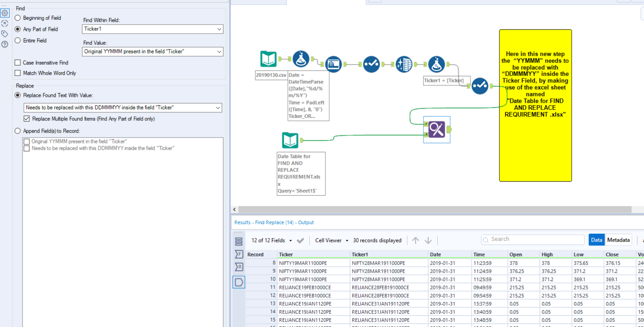Select the Entire Field radio button

[17, 41]
